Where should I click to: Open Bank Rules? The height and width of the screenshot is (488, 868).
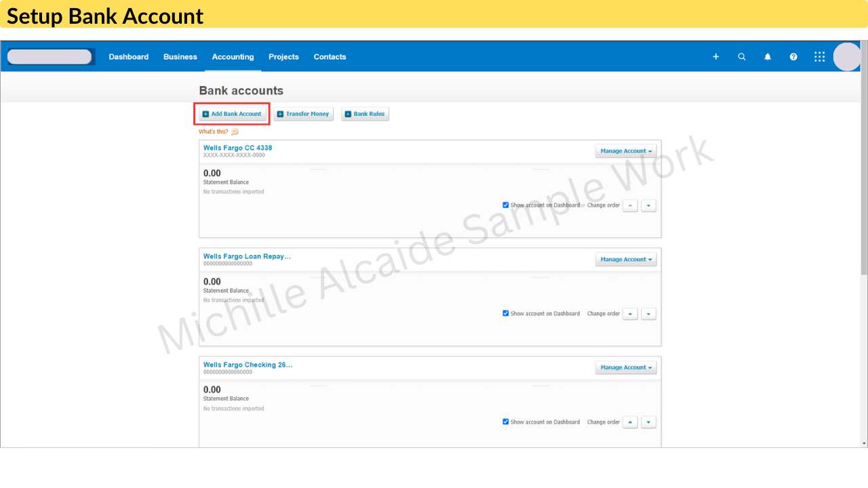tap(365, 114)
